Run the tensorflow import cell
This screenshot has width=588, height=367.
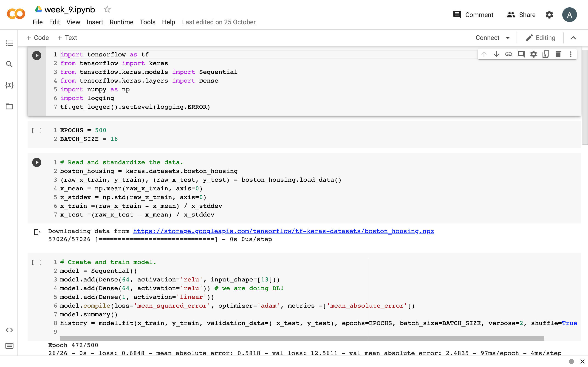37,55
